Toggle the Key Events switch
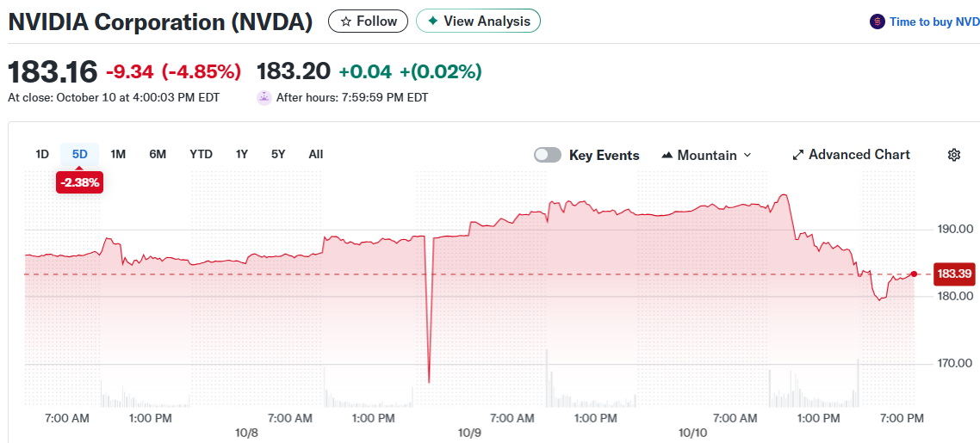The image size is (980, 443). (x=548, y=155)
